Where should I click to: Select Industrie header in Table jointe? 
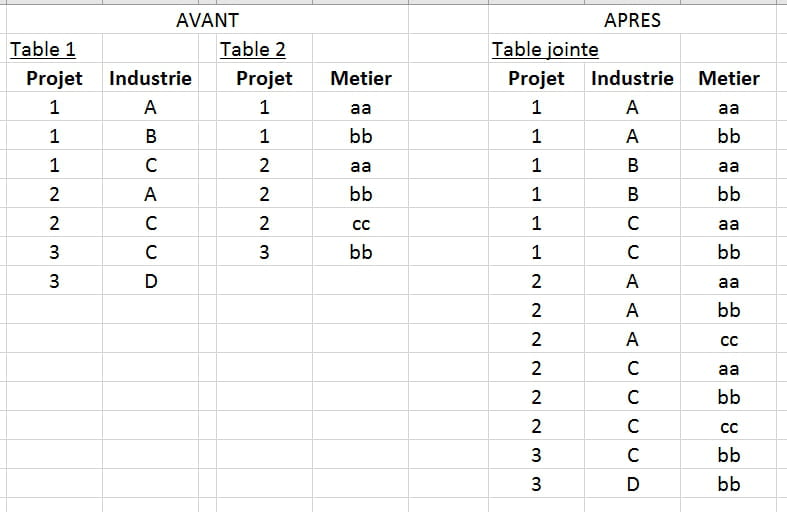click(632, 78)
